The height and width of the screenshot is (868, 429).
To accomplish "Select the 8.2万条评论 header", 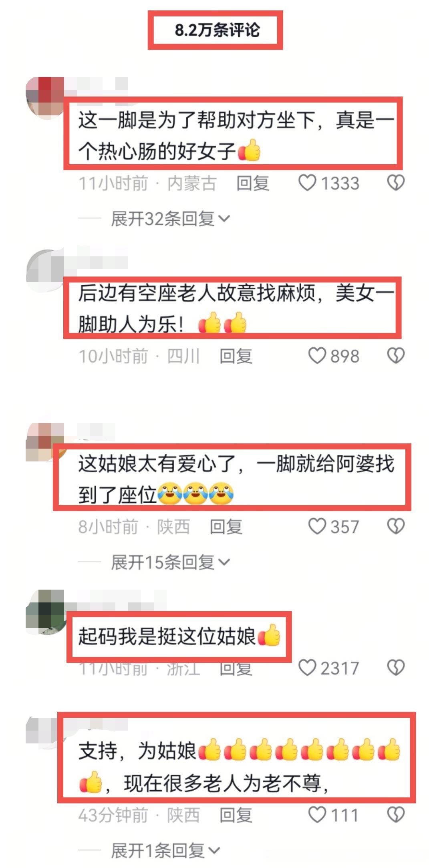I will (x=216, y=30).
